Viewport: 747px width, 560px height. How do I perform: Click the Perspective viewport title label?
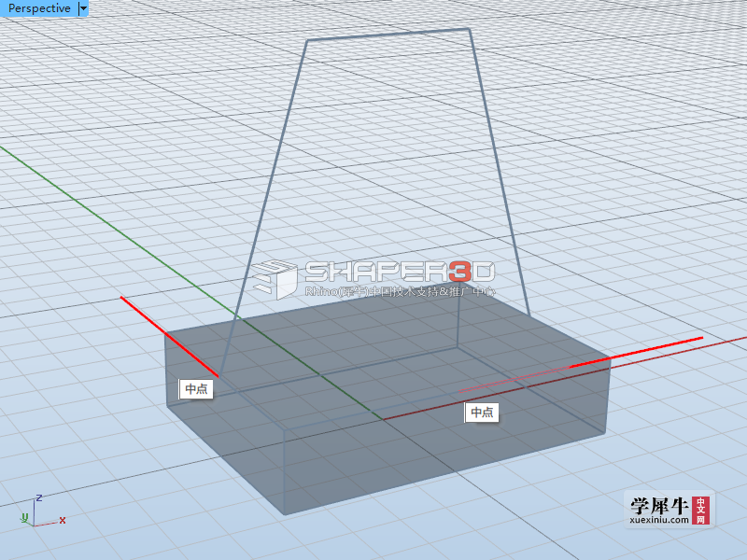click(x=39, y=8)
